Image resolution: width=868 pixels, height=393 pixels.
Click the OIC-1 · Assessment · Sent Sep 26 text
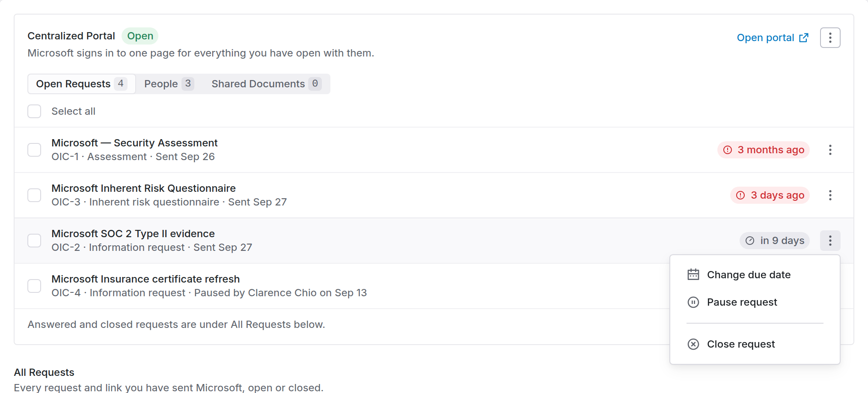click(133, 157)
